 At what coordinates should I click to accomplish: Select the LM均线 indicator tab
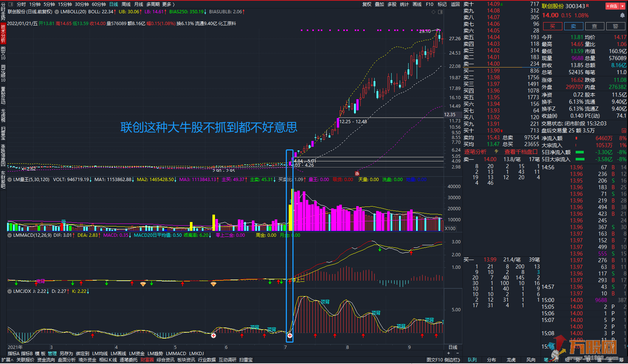pyautogui.click(x=100, y=354)
